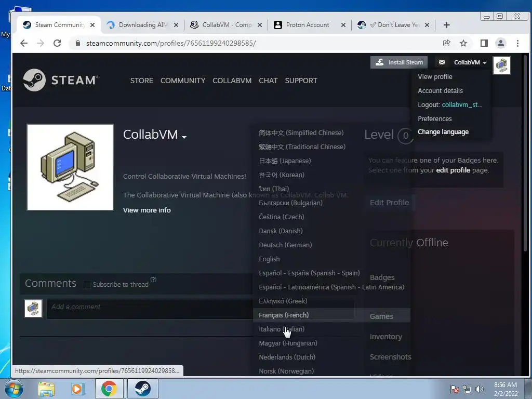
Task: Switch to the CollabVM - Comp tab
Action: (x=226, y=25)
